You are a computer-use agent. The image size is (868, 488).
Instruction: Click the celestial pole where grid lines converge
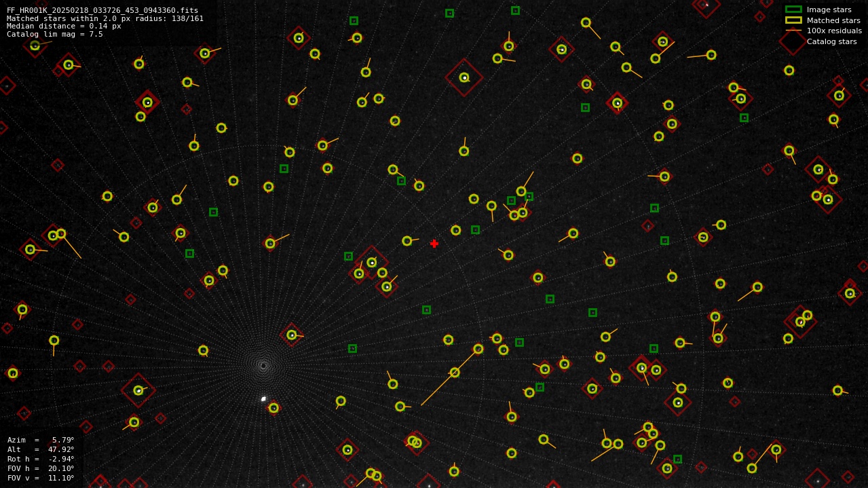(x=263, y=366)
